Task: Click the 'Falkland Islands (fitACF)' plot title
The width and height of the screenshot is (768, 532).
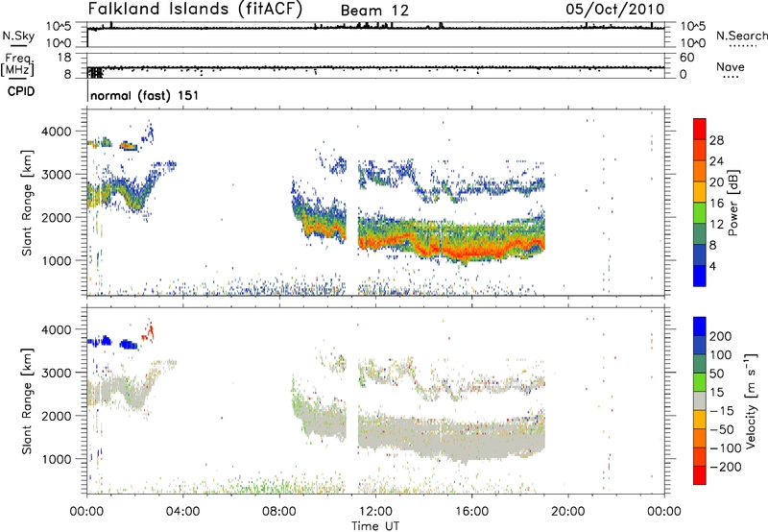Action: coord(195,10)
